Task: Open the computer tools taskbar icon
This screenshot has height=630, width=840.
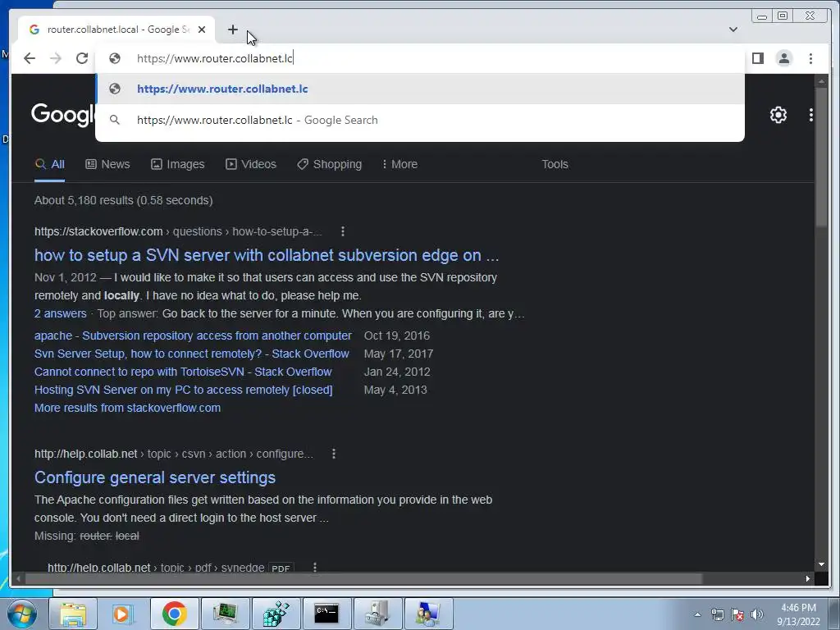Action: 377,614
